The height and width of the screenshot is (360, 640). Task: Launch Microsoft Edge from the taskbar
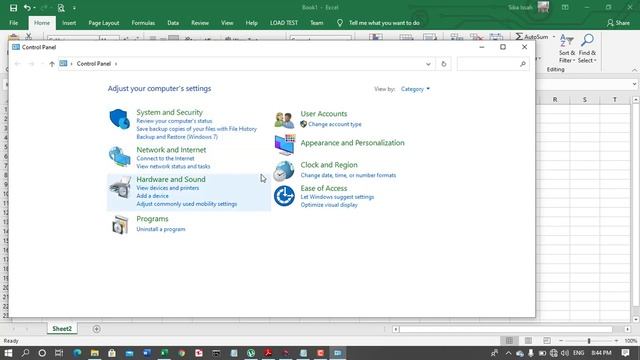pos(77,353)
